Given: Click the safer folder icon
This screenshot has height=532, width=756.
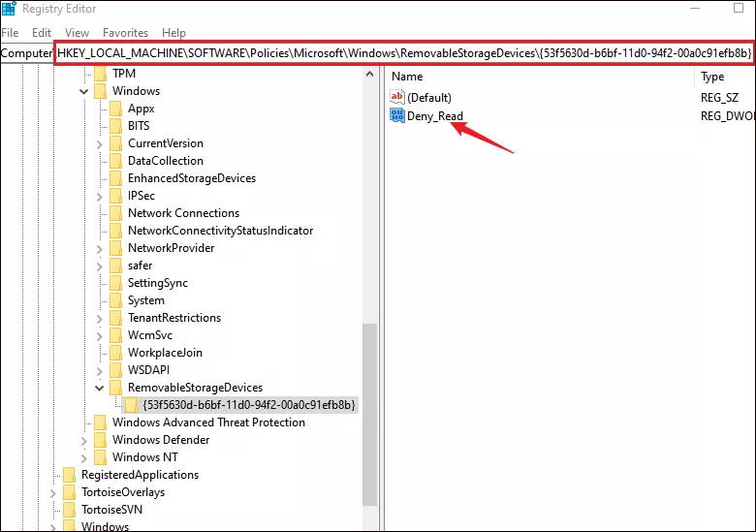Looking at the screenshot, I should [x=115, y=266].
